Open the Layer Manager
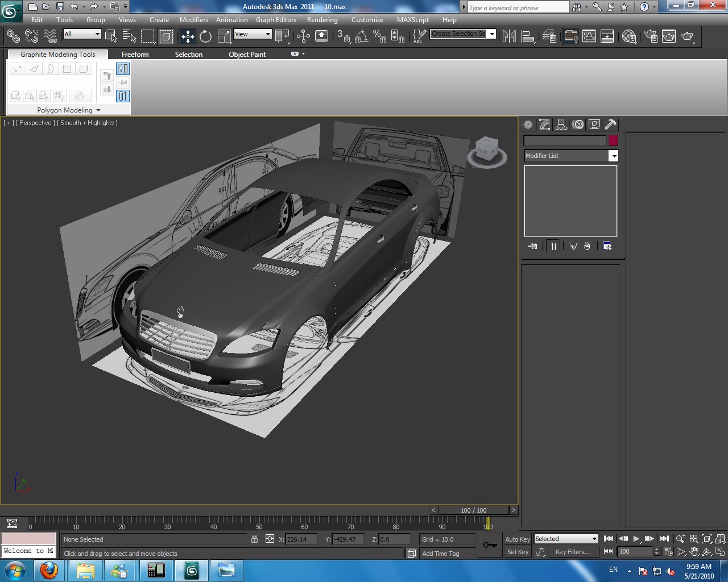 549,36
